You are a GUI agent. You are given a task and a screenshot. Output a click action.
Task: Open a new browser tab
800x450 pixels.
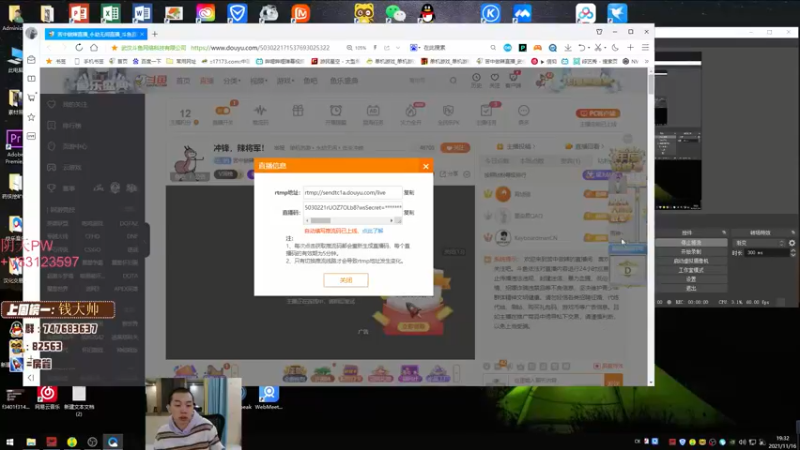pos(155,34)
